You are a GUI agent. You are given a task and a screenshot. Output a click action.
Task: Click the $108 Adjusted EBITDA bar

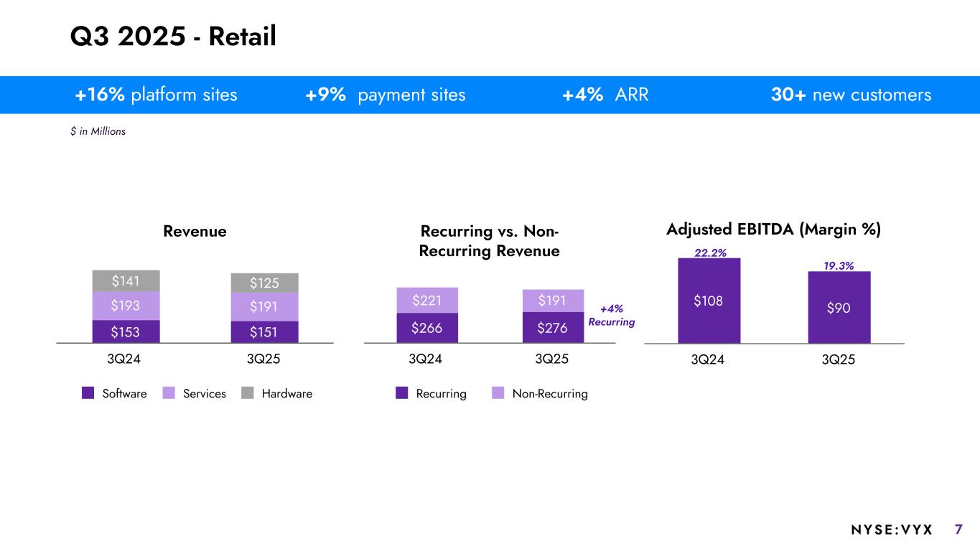(709, 301)
